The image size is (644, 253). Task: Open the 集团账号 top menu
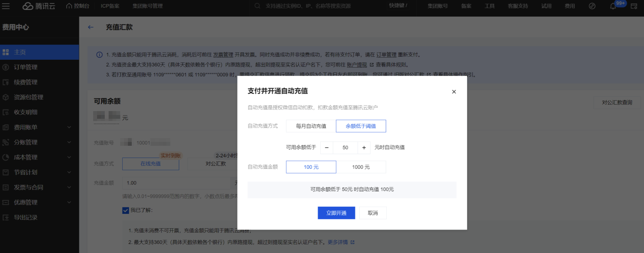click(x=438, y=6)
